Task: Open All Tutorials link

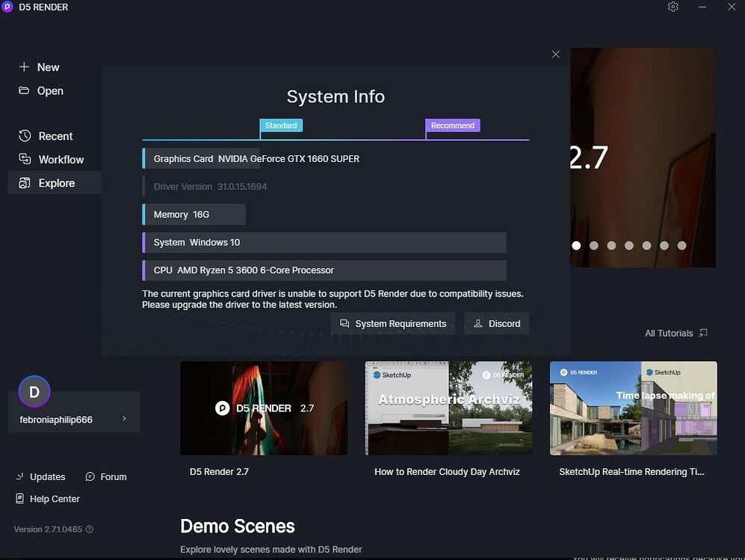Action: click(676, 333)
